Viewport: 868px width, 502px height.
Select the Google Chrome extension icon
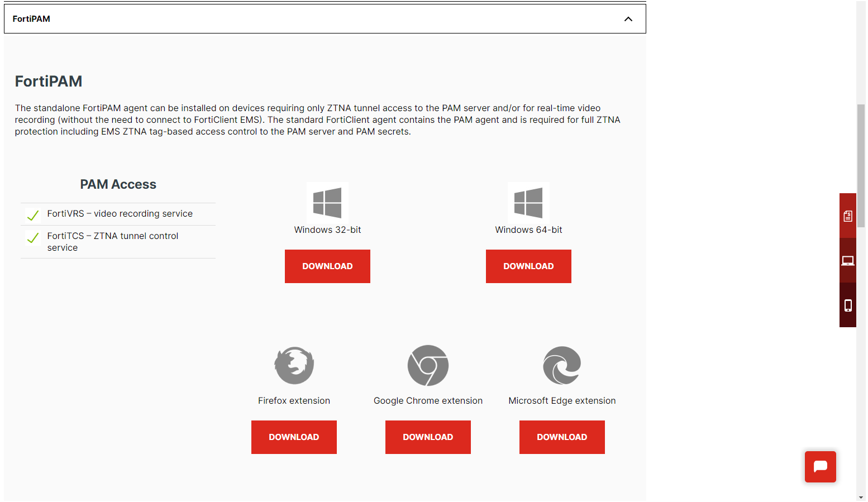[x=428, y=365]
